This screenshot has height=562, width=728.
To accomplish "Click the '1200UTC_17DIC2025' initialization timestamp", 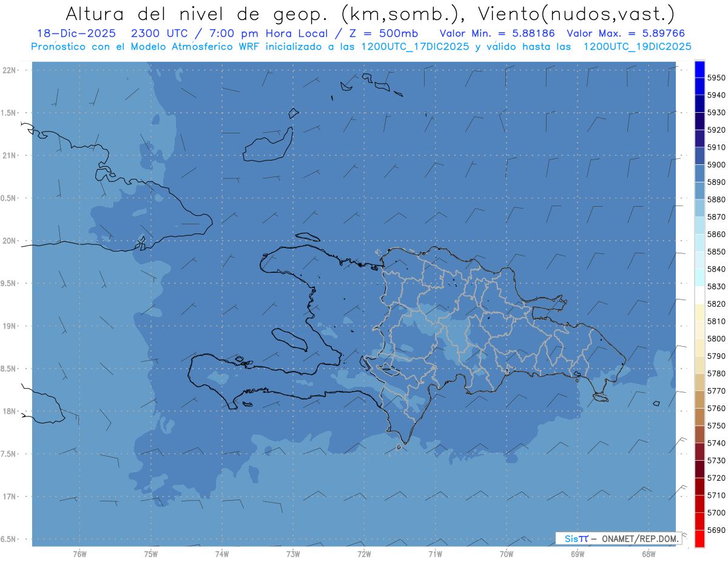I will tap(414, 46).
